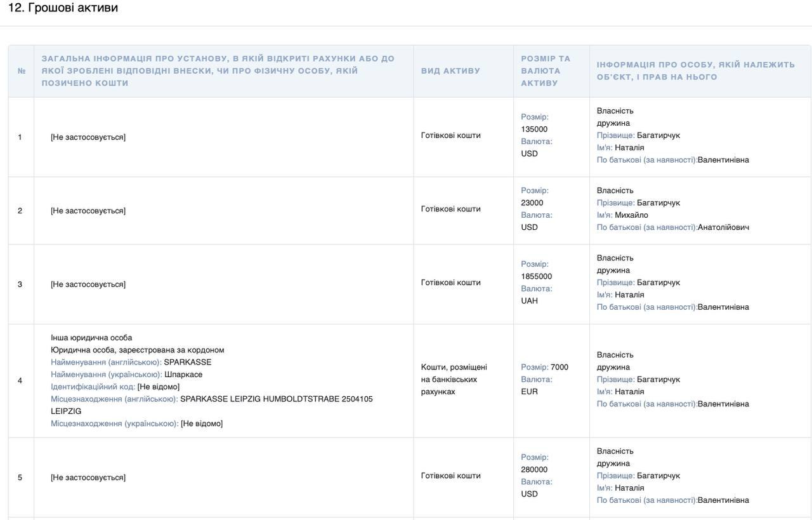
Task: Select the currency "EUR"
Action: point(530,392)
